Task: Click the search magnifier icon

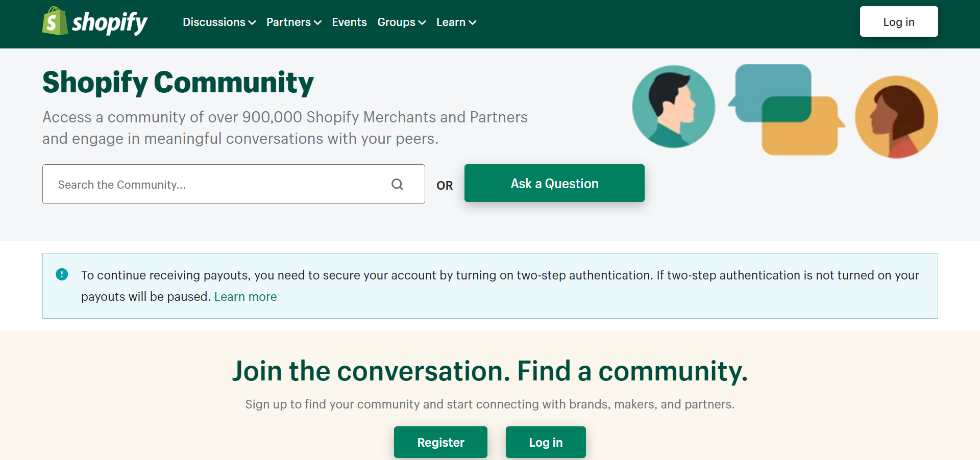Action: coord(397,184)
